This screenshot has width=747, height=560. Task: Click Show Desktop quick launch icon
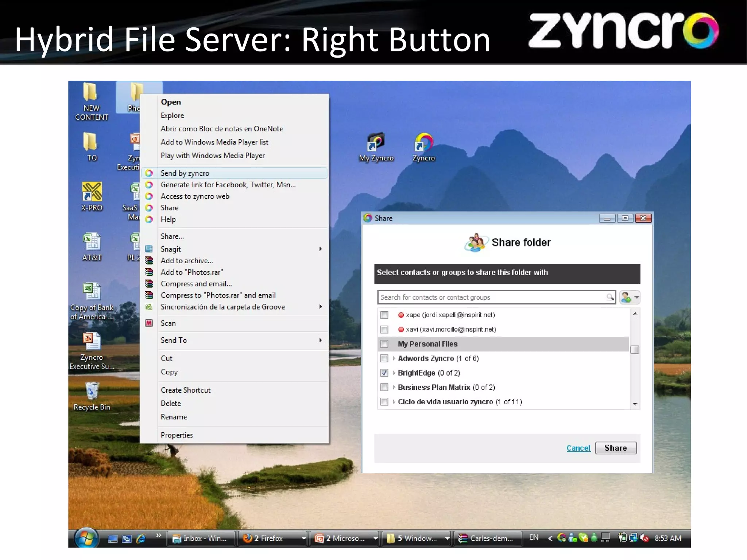113,538
